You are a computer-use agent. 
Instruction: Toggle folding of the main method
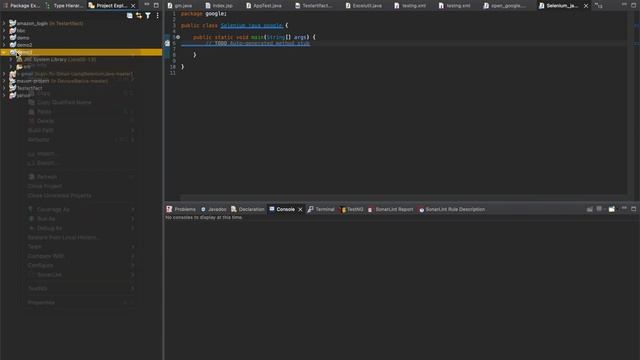(178, 37)
